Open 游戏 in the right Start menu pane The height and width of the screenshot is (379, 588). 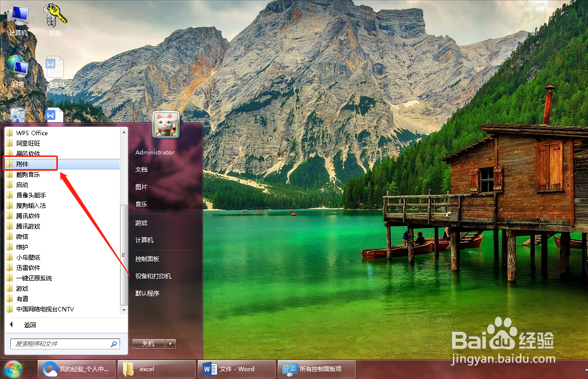click(141, 223)
